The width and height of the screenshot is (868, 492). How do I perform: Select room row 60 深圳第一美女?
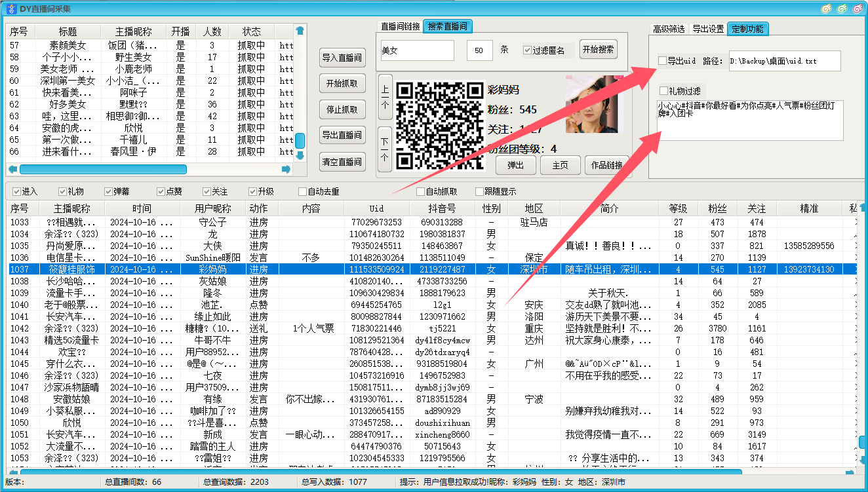[x=149, y=81]
